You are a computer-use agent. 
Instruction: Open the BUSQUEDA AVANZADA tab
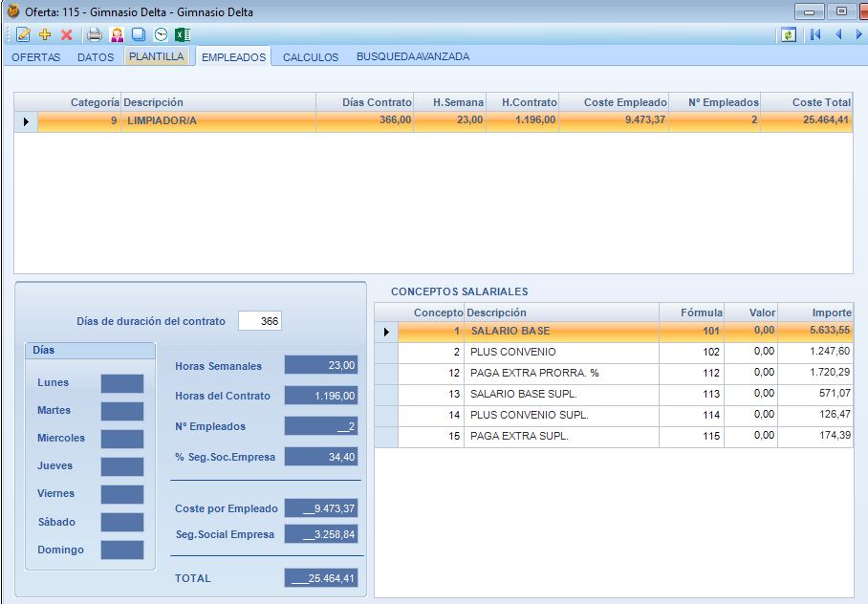413,56
